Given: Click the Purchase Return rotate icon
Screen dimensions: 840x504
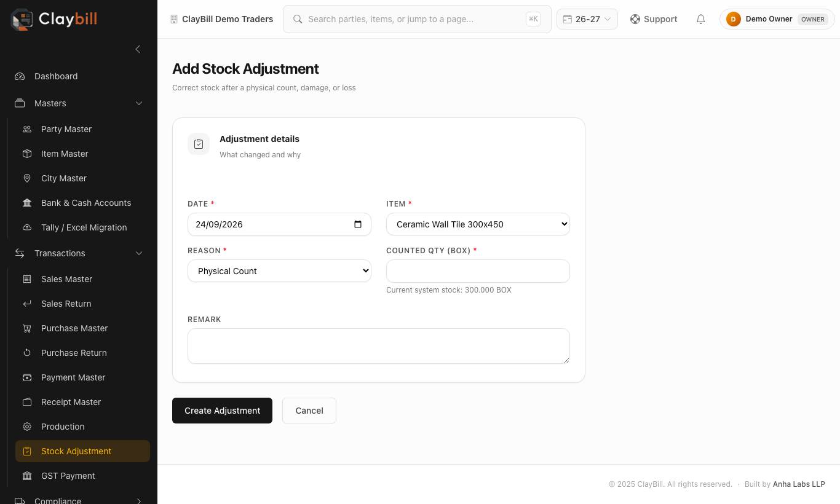Looking at the screenshot, I should (27, 353).
